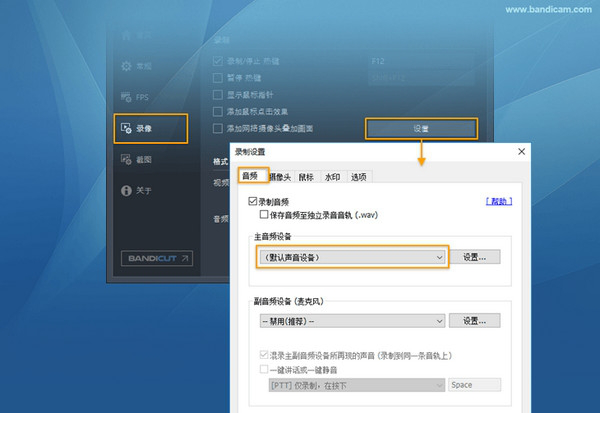
Task: Open the 关于 (About) info section
Action: [x=136, y=191]
